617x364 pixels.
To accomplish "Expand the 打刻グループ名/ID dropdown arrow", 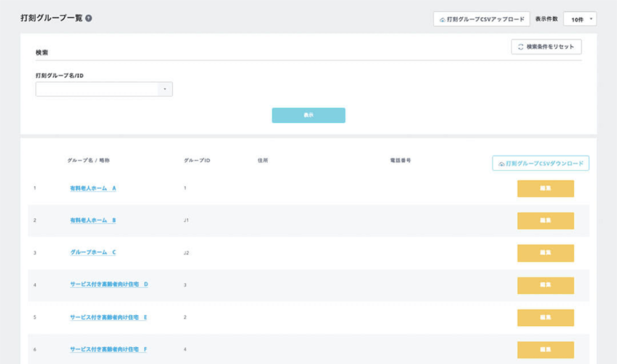I will pyautogui.click(x=165, y=89).
